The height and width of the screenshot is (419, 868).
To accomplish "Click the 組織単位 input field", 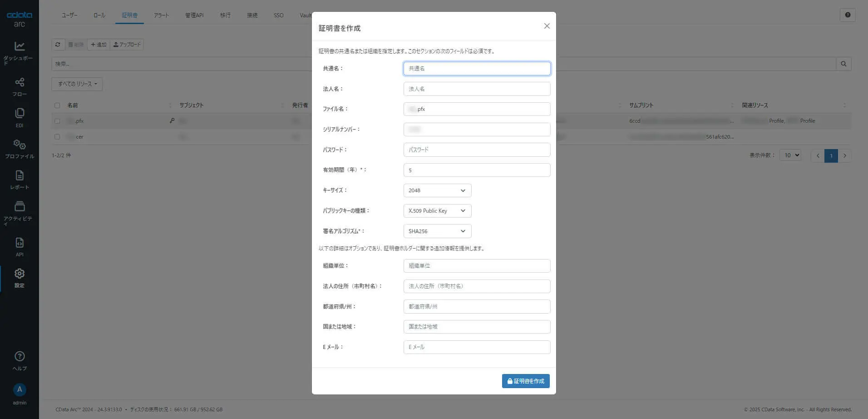I will [x=477, y=266].
